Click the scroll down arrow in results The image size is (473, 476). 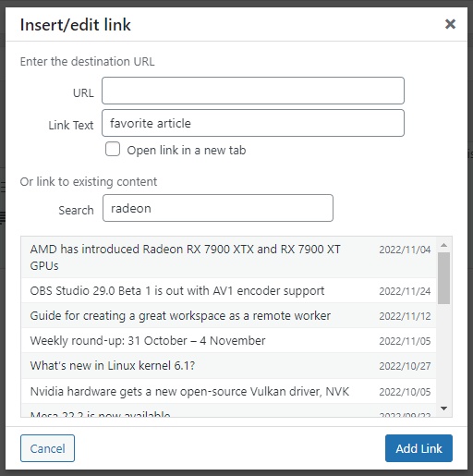pos(443,409)
